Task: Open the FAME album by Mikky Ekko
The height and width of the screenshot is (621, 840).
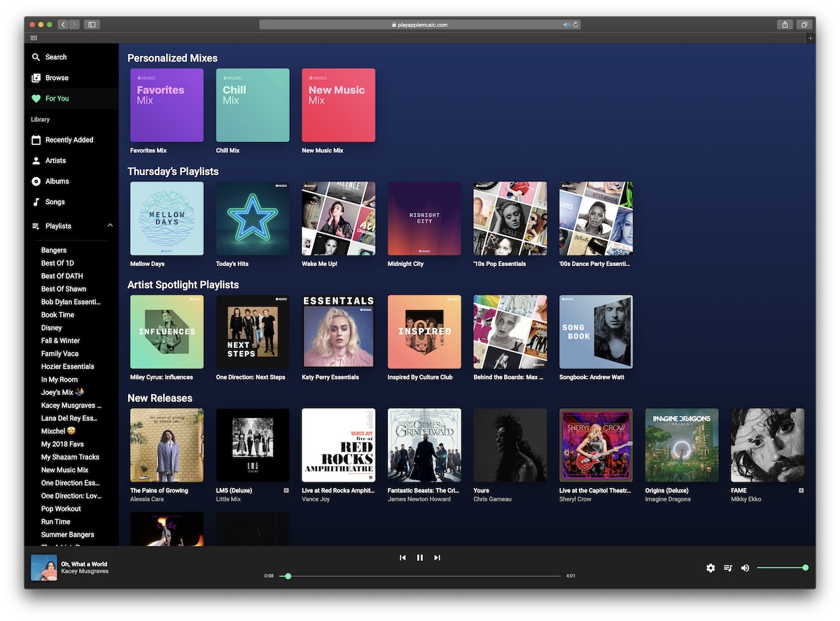Action: coord(767,445)
